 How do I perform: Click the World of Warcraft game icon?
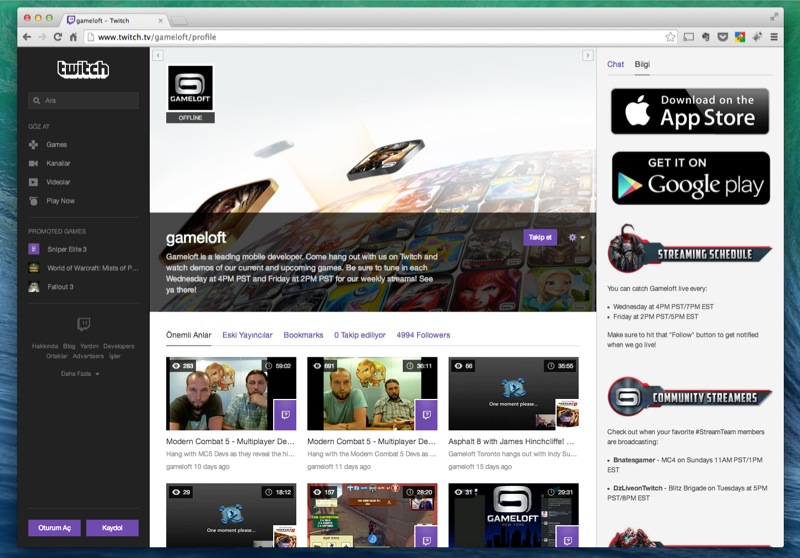pos(34,268)
